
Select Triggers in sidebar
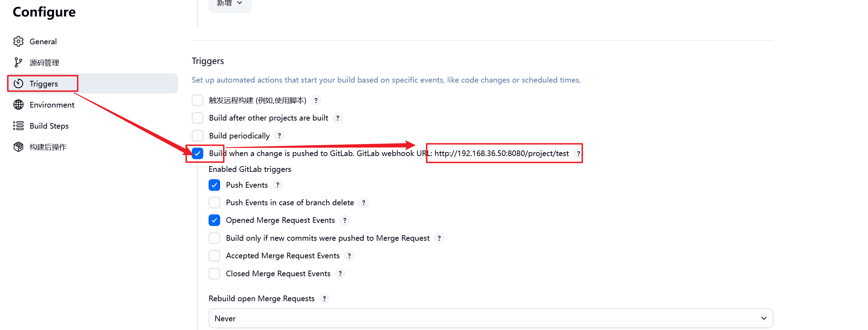pos(93,84)
